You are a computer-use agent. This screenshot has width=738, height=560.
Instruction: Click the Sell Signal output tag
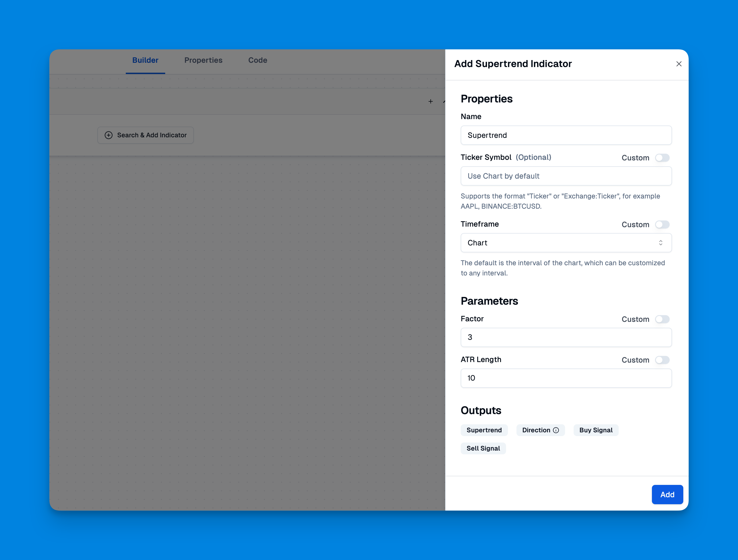[x=484, y=448]
